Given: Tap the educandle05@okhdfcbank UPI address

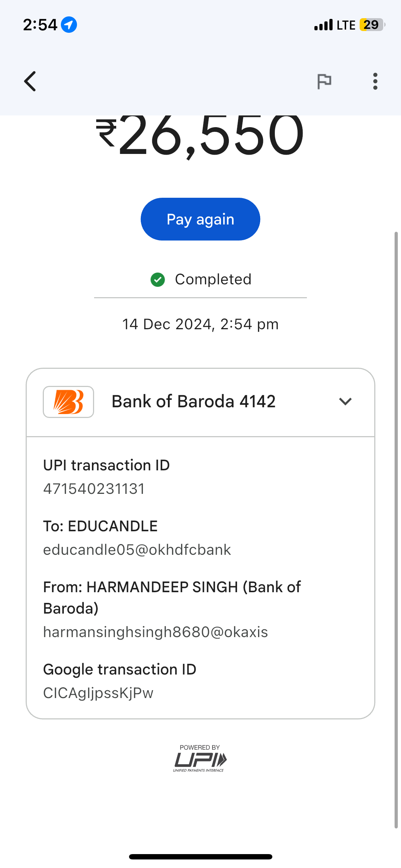Looking at the screenshot, I should tap(137, 550).
